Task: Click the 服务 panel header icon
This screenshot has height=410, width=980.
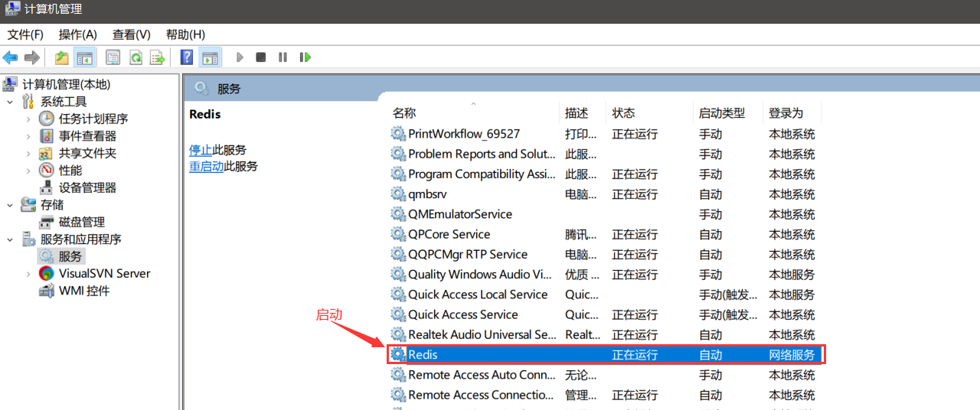Action: 202,88
